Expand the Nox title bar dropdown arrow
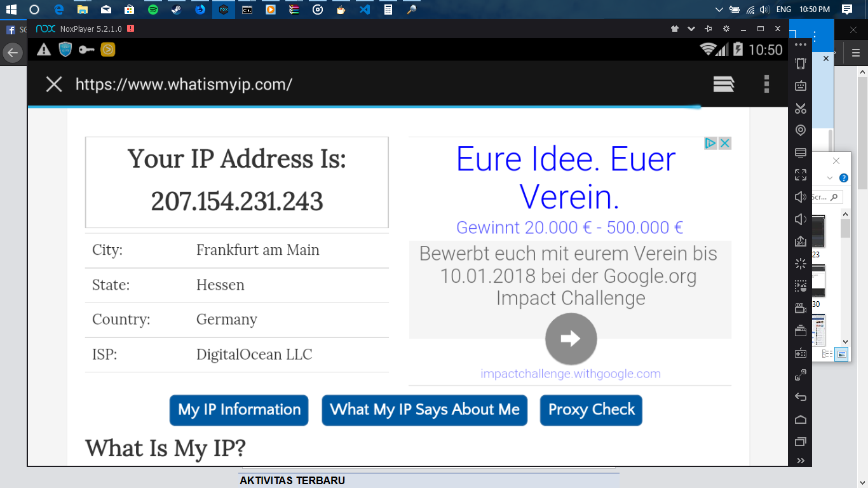Image resolution: width=868 pixels, height=488 pixels. point(691,29)
